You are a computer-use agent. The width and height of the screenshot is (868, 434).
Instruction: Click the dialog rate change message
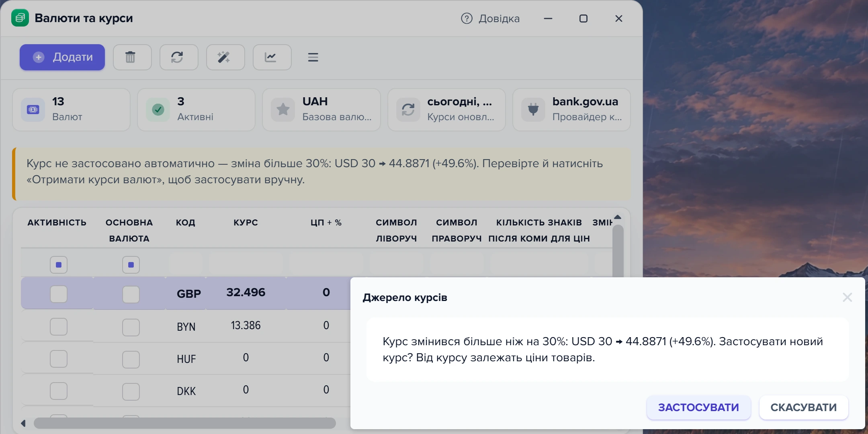603,349
